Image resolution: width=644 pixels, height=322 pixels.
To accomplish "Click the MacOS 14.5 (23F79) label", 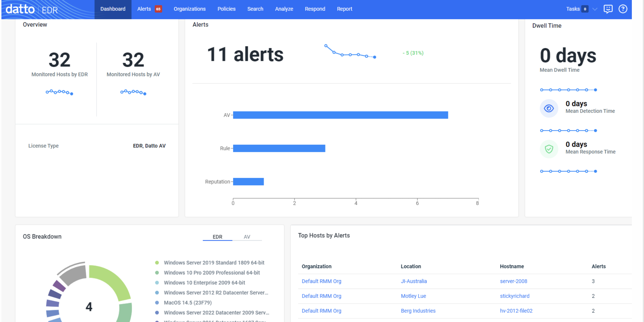I will coord(188,303).
